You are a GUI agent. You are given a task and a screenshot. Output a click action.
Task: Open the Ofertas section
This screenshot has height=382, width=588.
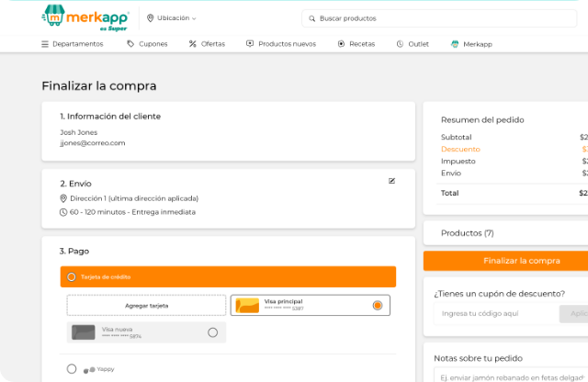(213, 44)
